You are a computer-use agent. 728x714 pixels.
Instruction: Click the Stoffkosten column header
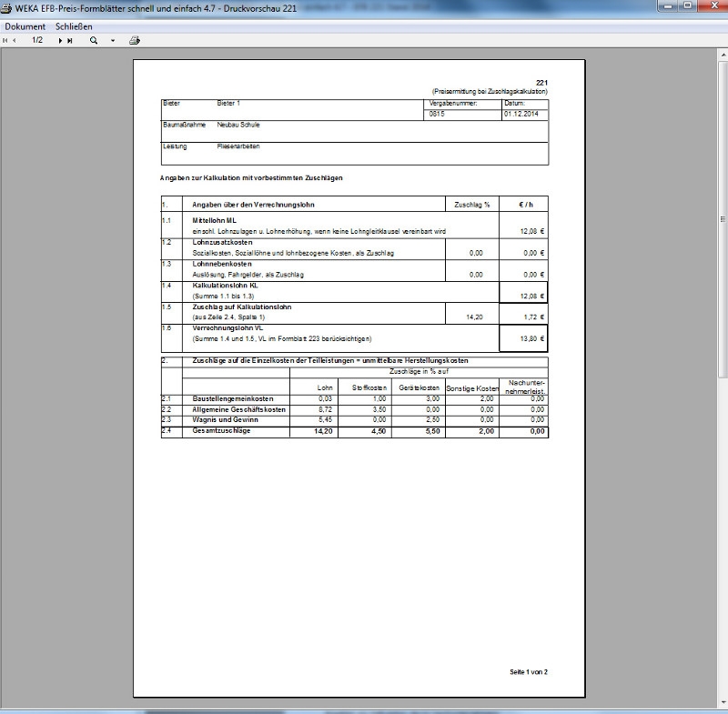(x=369, y=387)
